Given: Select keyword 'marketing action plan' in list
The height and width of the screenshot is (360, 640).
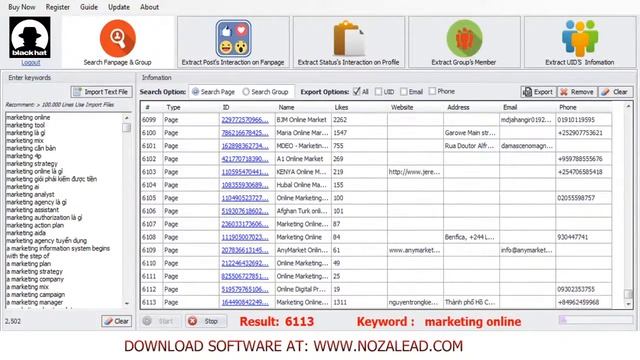Looking at the screenshot, I should (35, 225).
